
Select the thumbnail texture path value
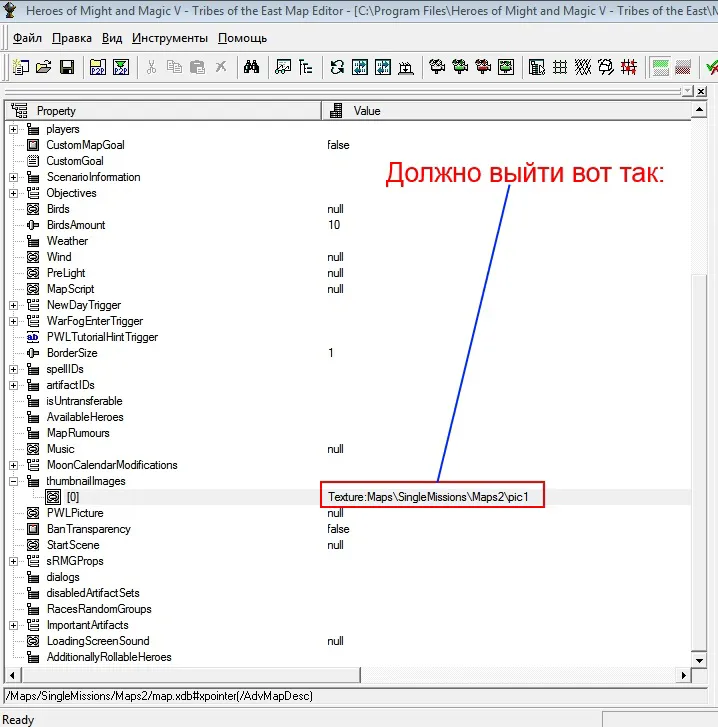[x=428, y=497]
